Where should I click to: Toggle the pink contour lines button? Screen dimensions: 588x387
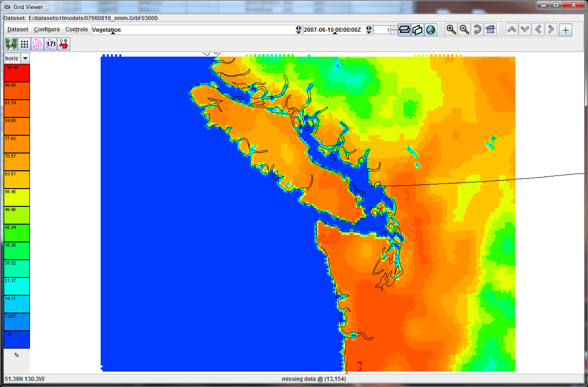(37, 44)
